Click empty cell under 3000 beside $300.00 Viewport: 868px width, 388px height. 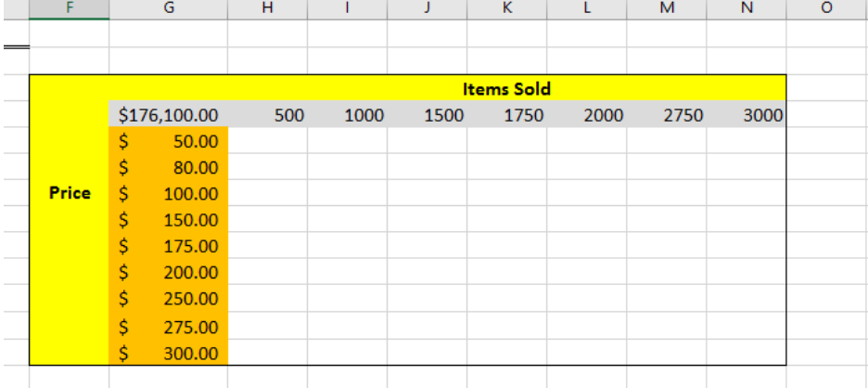pos(747,353)
